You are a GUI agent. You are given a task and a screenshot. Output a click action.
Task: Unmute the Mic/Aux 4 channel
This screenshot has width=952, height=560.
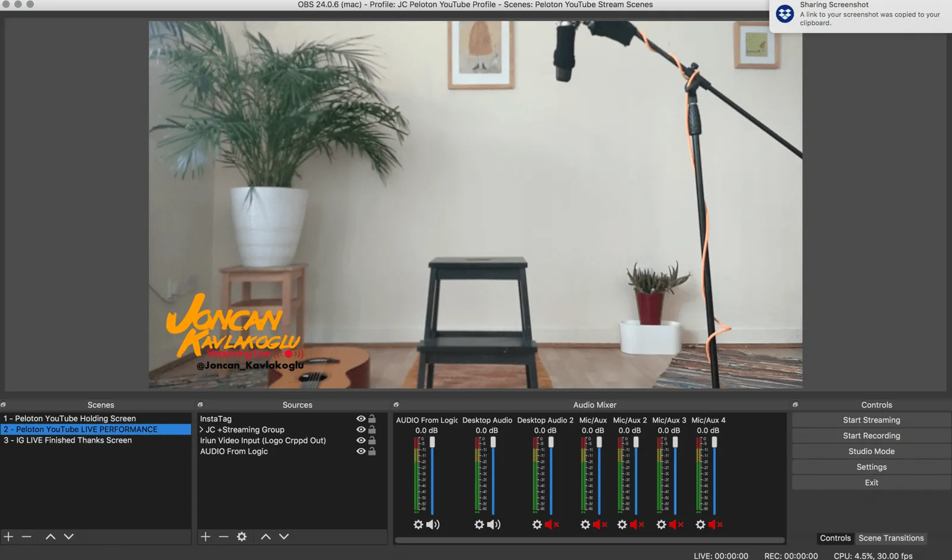click(715, 524)
